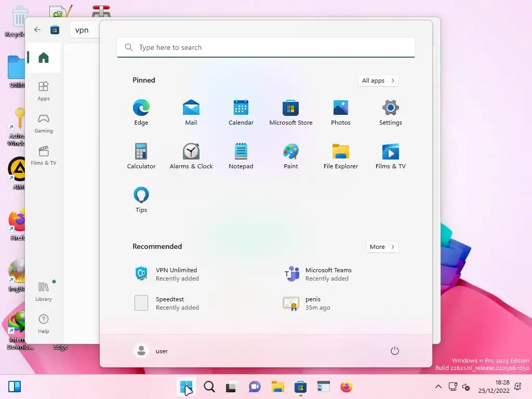The height and width of the screenshot is (399, 532).
Task: Open Films & TV in Store sidebar
Action: point(44,156)
